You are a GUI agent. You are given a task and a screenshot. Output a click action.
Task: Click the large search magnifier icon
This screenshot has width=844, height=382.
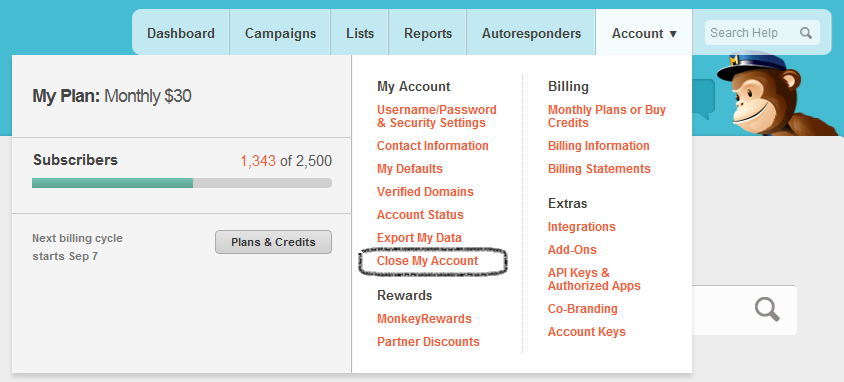tap(767, 309)
